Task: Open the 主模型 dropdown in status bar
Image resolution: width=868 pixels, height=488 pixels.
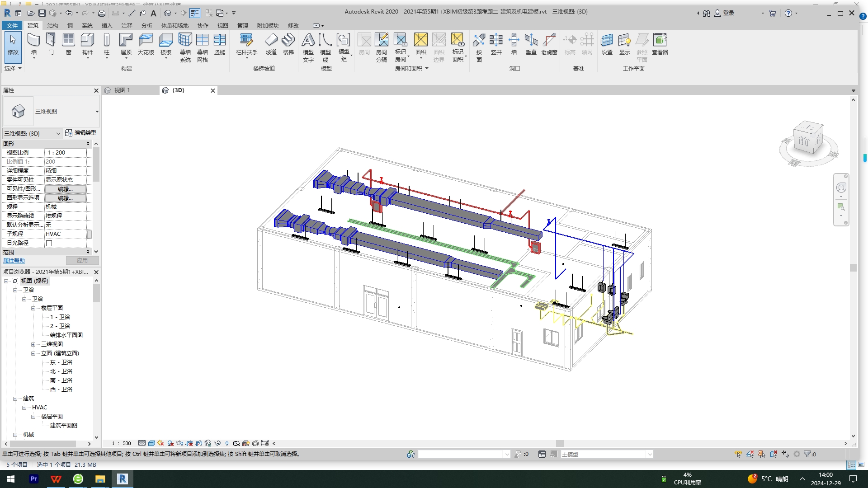Action: click(607, 454)
